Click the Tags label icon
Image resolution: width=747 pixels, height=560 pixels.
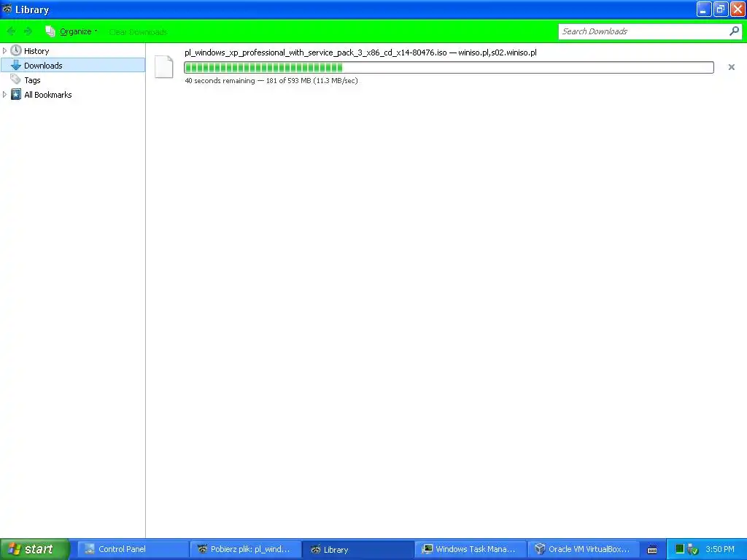click(x=16, y=79)
